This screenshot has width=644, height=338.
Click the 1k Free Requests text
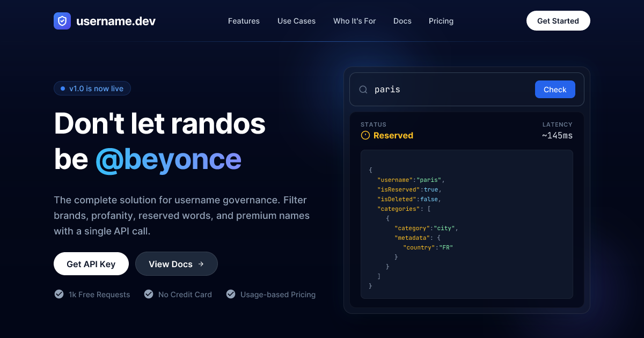[99, 295]
